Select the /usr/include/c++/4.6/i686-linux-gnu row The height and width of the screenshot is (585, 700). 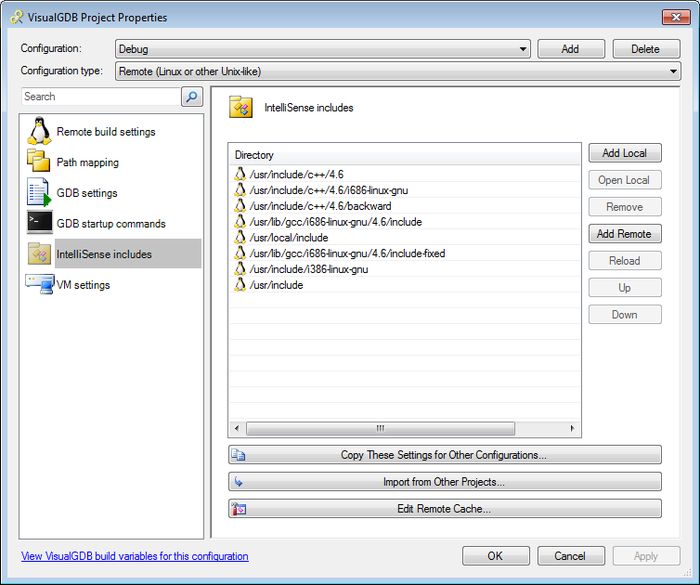point(404,190)
